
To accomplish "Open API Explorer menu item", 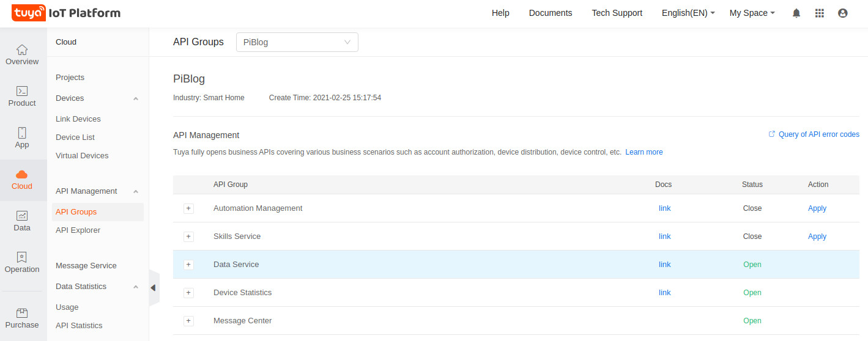I will [x=78, y=230].
